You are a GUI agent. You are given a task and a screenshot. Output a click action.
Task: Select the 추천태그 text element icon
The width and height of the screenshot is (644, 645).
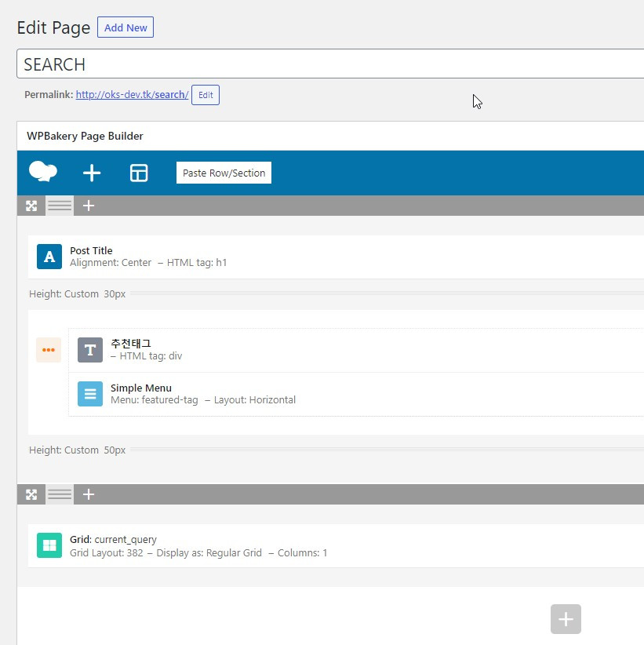90,350
